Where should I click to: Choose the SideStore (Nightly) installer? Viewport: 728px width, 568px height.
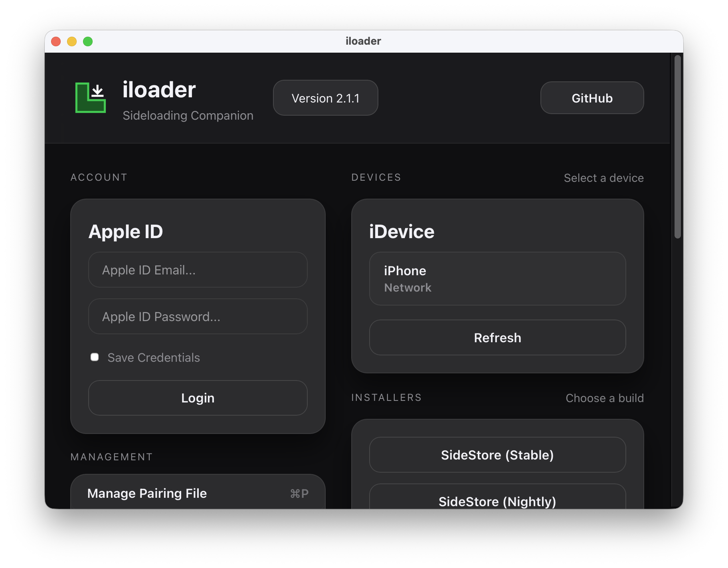coord(497,500)
